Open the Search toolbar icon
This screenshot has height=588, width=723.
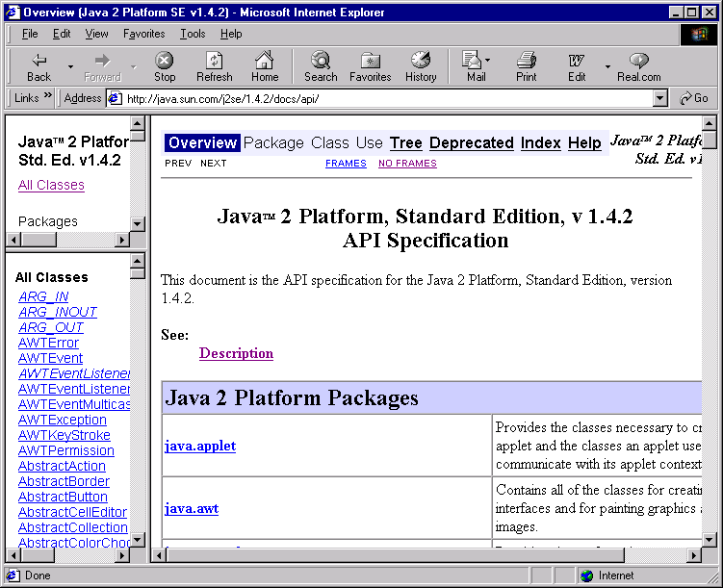coord(321,61)
